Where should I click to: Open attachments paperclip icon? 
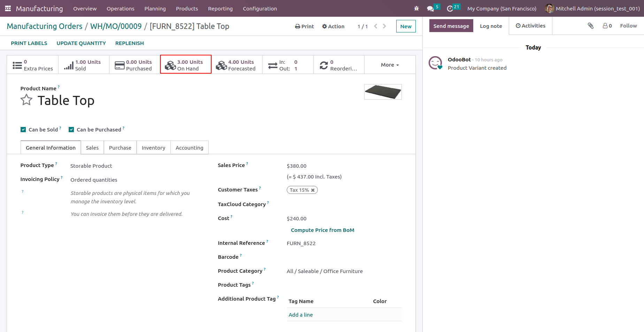(x=591, y=26)
